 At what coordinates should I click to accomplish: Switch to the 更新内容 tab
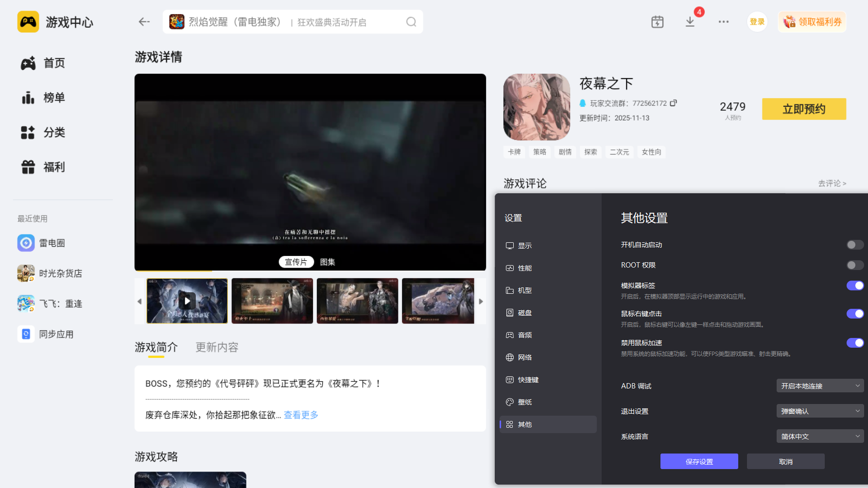pos(216,347)
